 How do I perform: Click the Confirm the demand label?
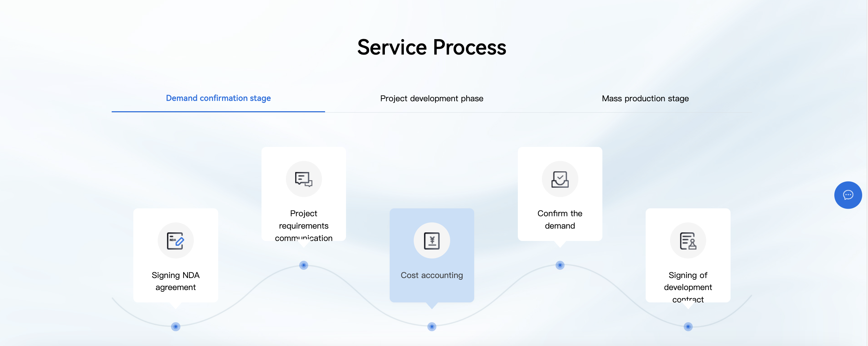pos(560,219)
